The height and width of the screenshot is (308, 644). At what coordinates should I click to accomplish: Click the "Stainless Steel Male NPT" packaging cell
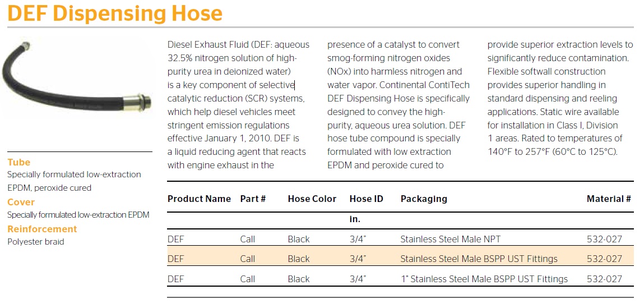click(x=450, y=239)
